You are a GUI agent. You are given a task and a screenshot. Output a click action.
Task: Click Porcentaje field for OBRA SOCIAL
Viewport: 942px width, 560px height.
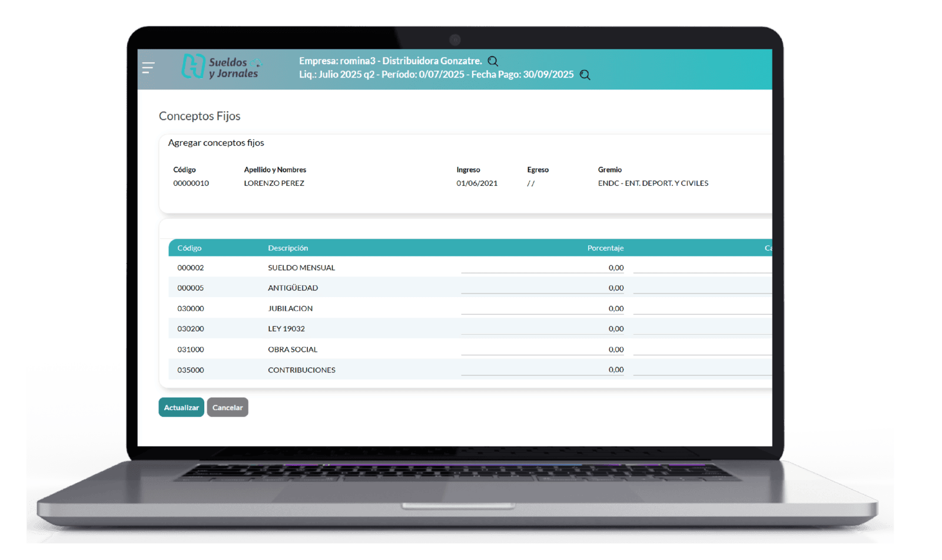coord(542,349)
